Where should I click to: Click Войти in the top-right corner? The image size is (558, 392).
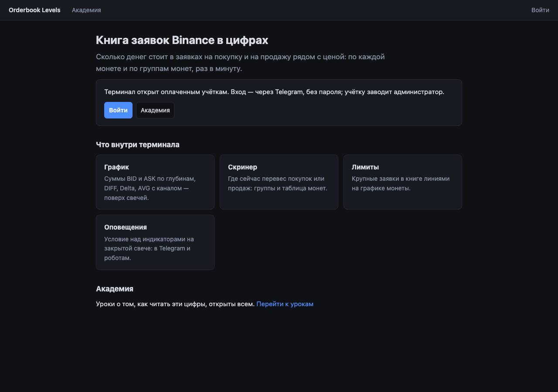[x=540, y=10]
